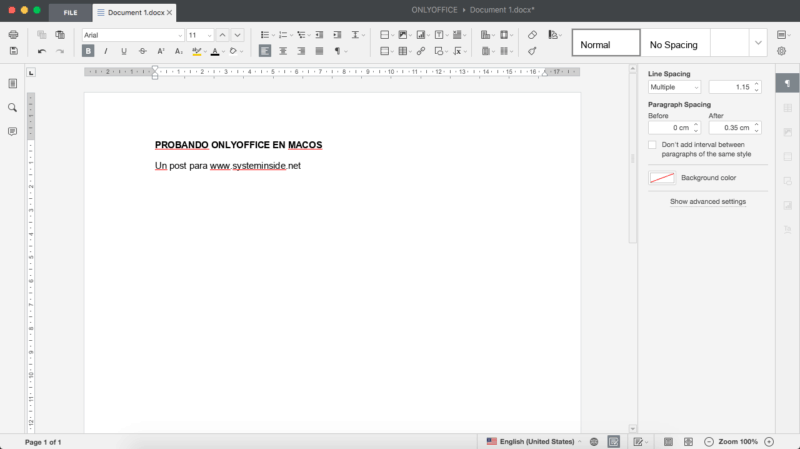Align text left
The width and height of the screenshot is (800, 449).
tap(265, 51)
